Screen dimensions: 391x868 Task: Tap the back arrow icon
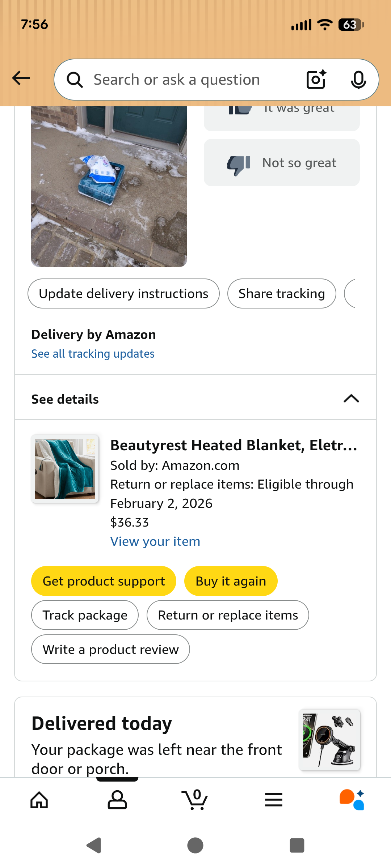point(21,78)
